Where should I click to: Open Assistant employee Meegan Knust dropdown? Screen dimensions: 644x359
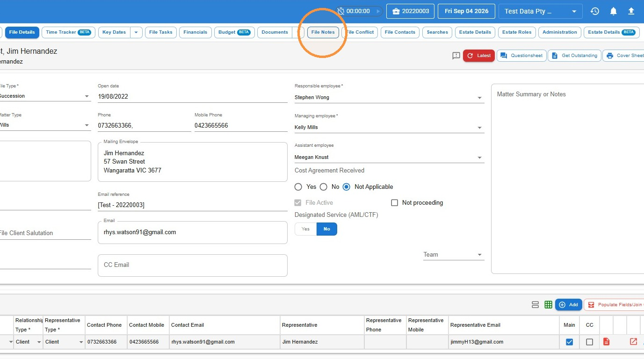point(389,157)
